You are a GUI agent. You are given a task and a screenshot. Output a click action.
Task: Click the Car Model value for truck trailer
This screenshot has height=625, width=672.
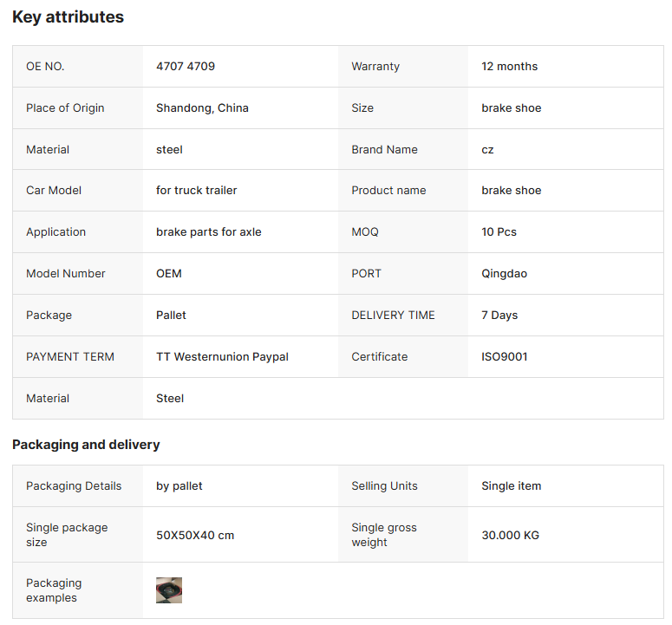pyautogui.click(x=196, y=190)
